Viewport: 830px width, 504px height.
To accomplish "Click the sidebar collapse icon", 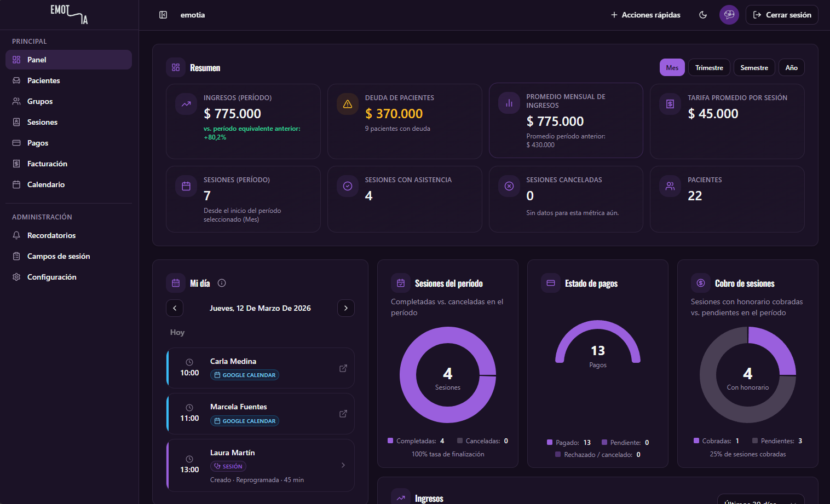I will coord(163,15).
